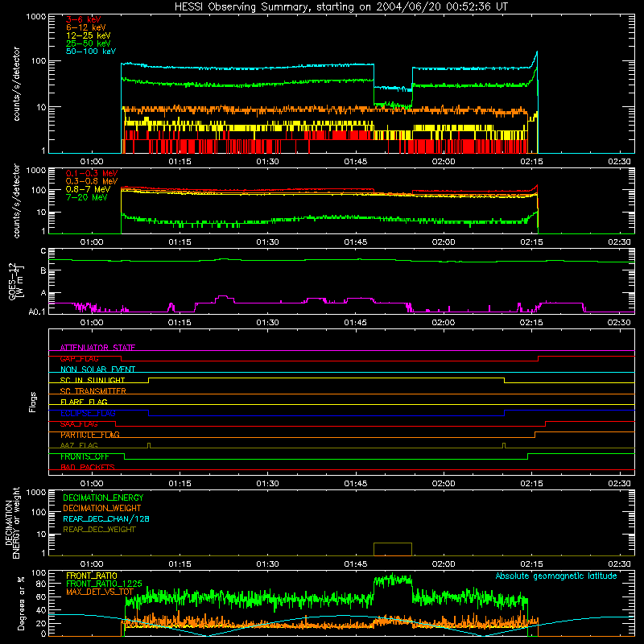Select the DECIMATION_ENERGY legend label
This screenshot has height=644, width=644.
click(103, 497)
